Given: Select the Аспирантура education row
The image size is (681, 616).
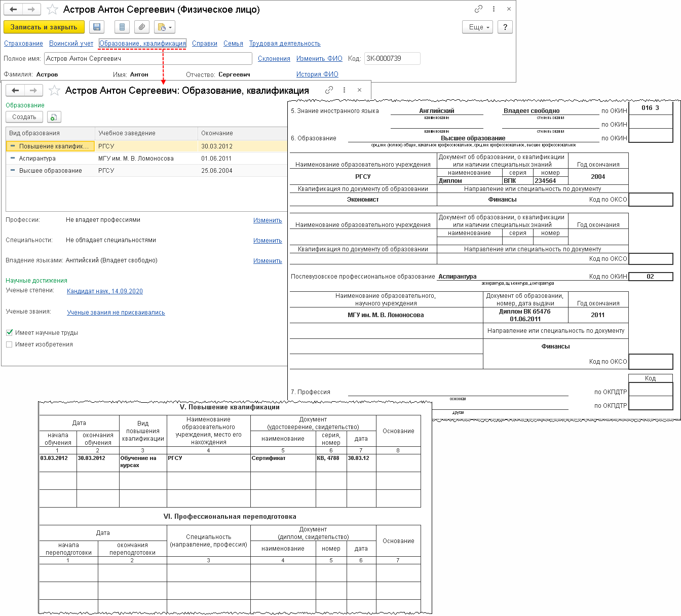Looking at the screenshot, I should coord(146,159).
